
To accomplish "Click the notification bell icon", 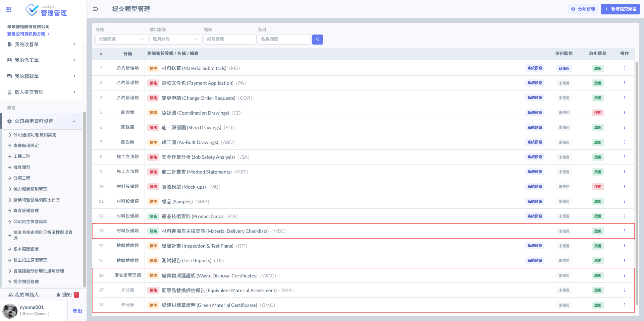I will click(58, 295).
